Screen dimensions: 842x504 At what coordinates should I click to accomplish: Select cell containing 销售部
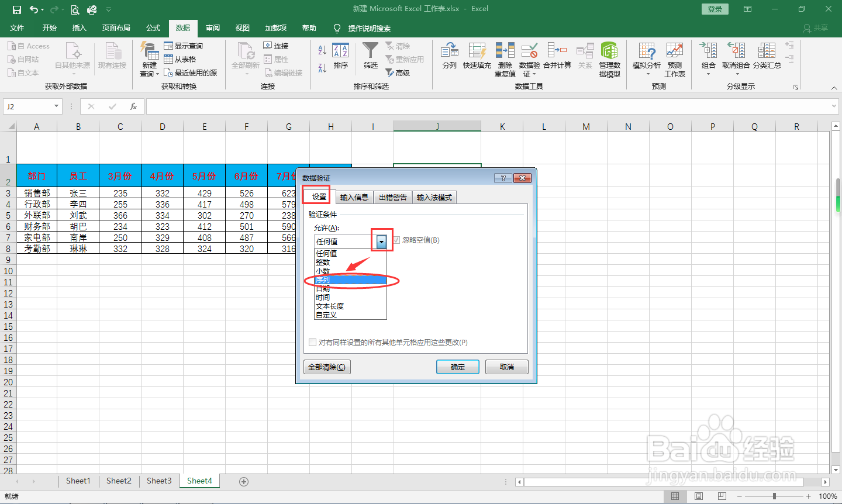[x=37, y=193]
